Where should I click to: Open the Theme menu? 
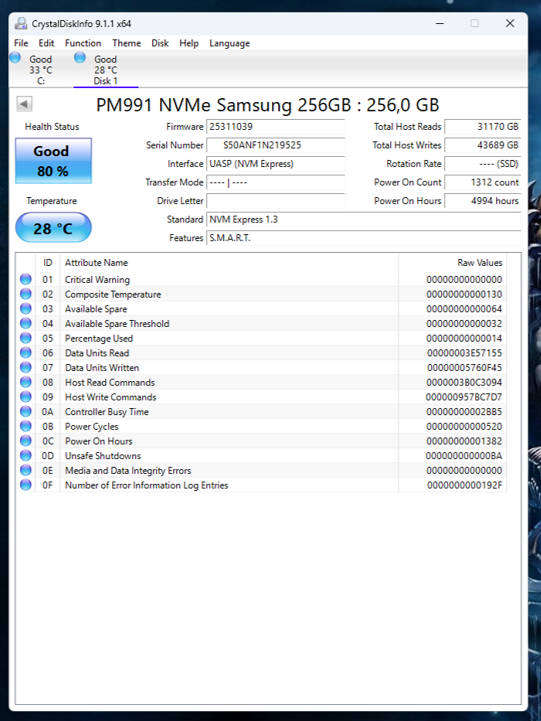tap(126, 43)
